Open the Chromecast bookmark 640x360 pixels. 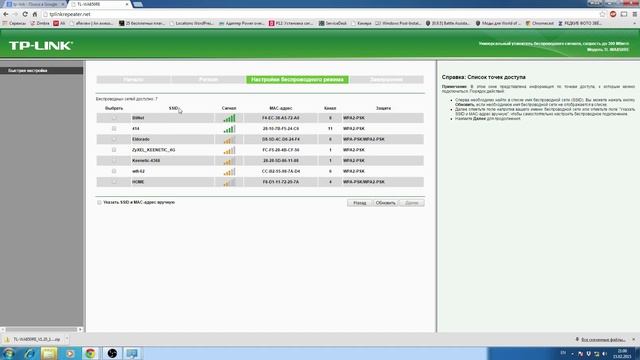click(539, 24)
